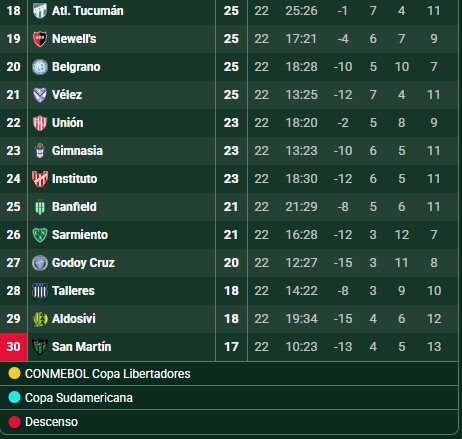Viewport: 462px width, 439px height.
Task: Click the cyan Copa Sudamericana legend dot
Action: point(14,397)
